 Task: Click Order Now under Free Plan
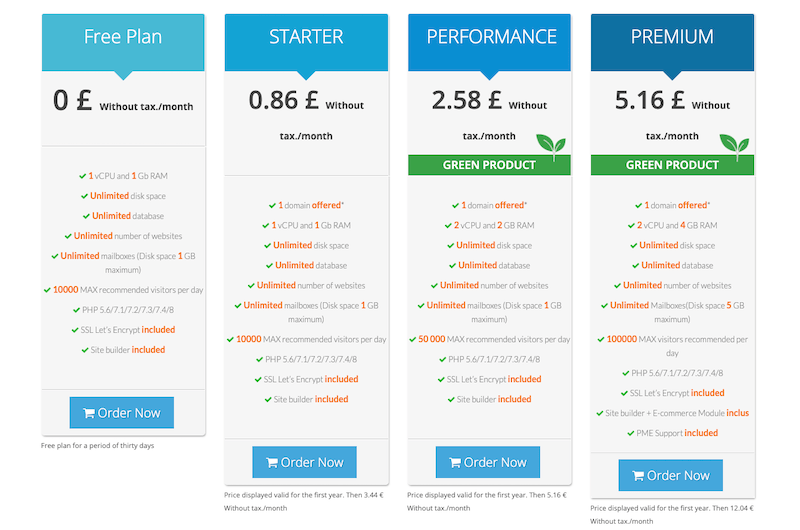click(121, 413)
